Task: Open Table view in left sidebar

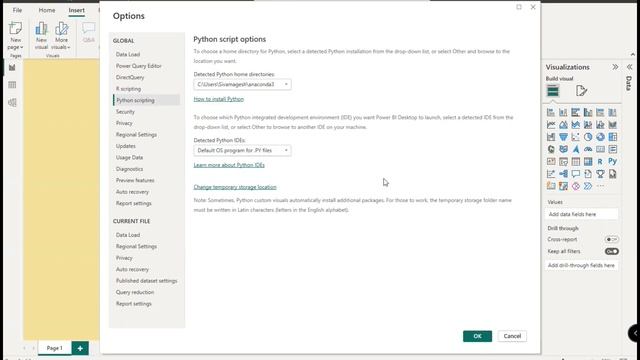Action: click(12, 85)
